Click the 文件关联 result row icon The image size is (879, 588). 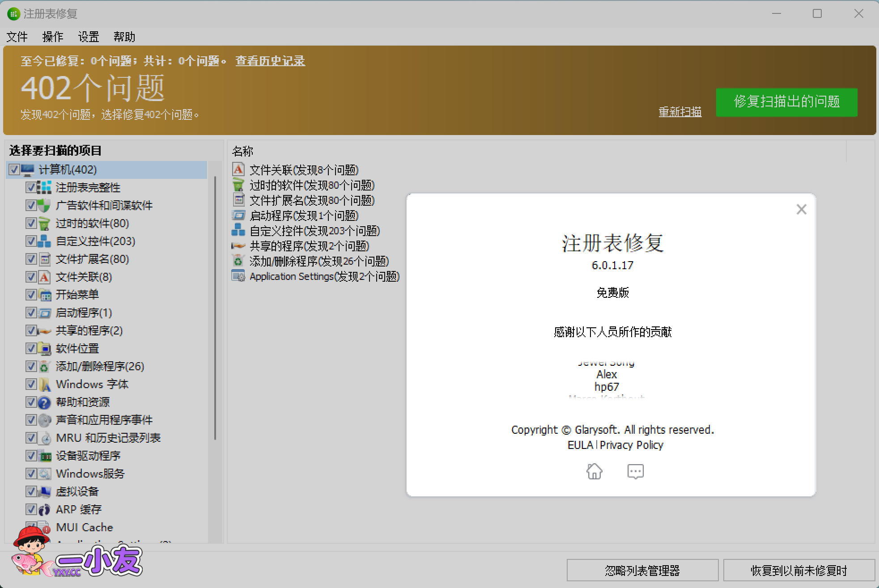238,169
